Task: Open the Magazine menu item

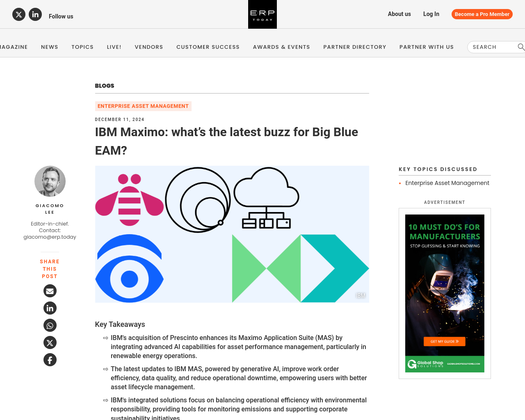Action: 14,47
